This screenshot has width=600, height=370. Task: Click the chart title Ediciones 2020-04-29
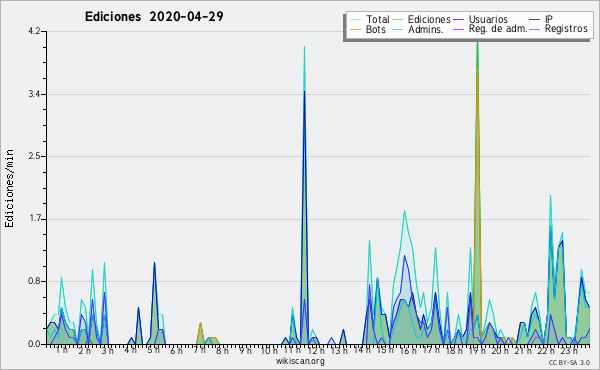[154, 17]
